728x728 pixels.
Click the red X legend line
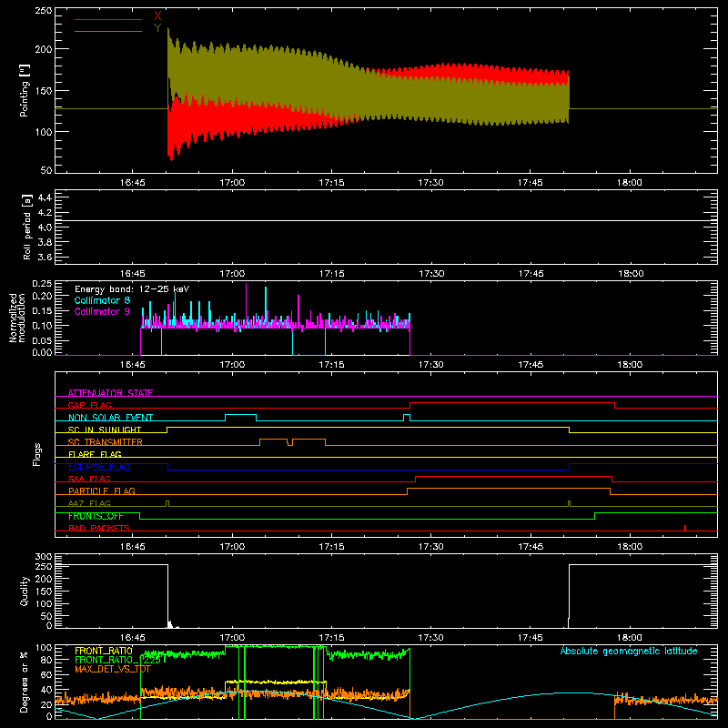click(x=108, y=19)
